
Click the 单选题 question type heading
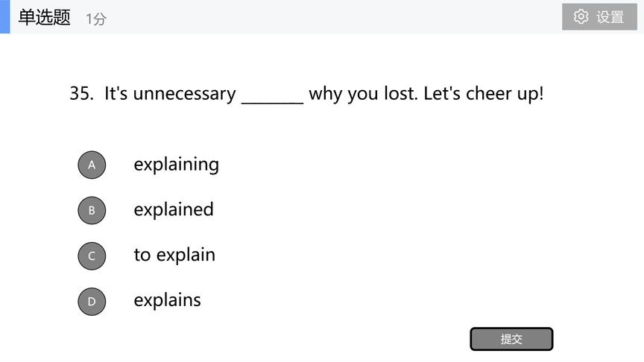click(45, 17)
